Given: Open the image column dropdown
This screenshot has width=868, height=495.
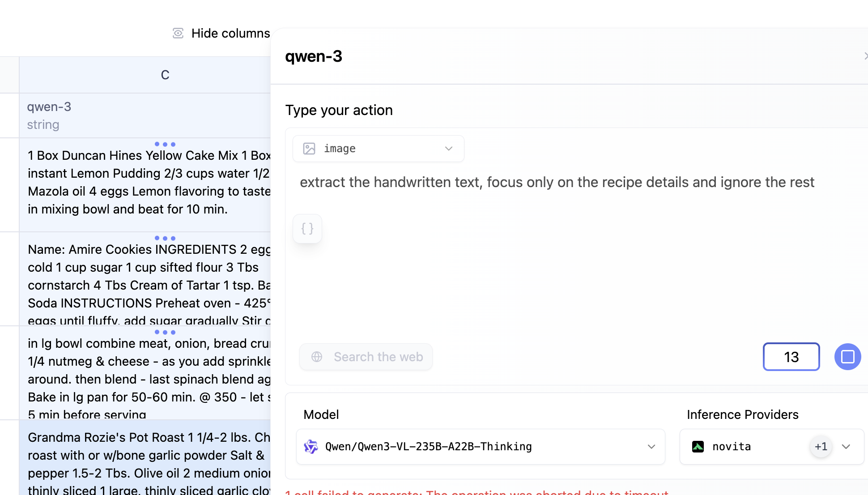Looking at the screenshot, I should [448, 149].
